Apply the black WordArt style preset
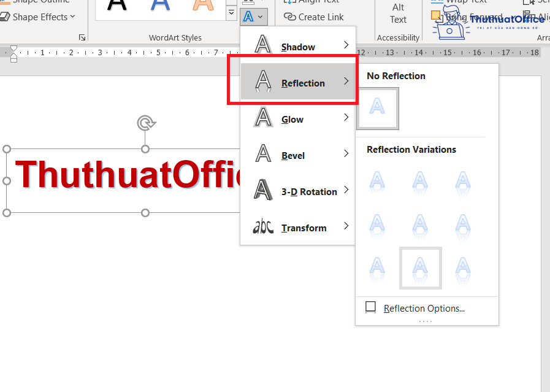This screenshot has height=392, width=550. point(116,7)
